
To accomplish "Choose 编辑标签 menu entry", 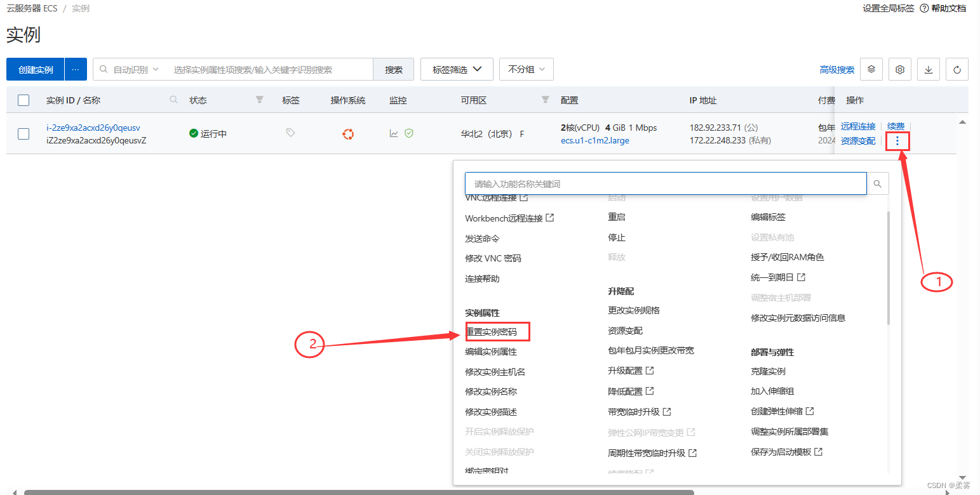I will 768,217.
